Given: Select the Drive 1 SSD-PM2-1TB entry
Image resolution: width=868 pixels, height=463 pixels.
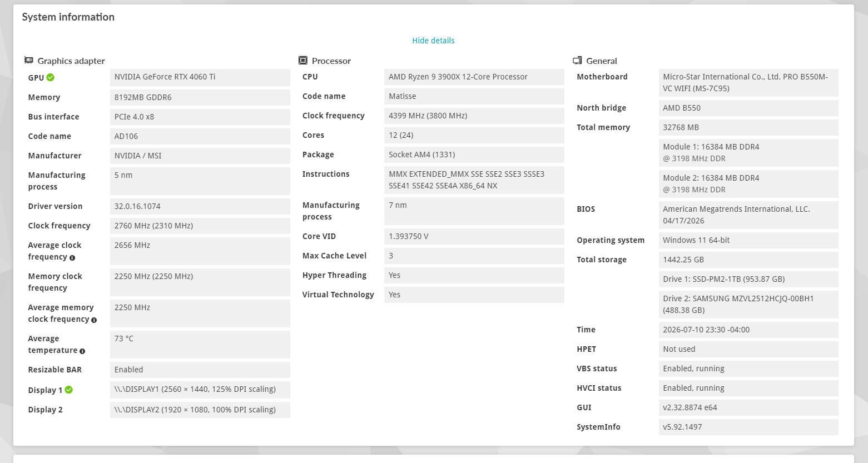Looking at the screenshot, I should (748, 279).
